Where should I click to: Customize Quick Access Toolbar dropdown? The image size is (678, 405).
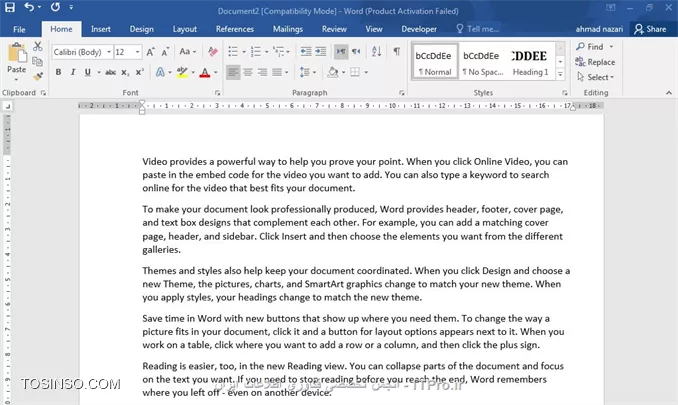point(71,7)
